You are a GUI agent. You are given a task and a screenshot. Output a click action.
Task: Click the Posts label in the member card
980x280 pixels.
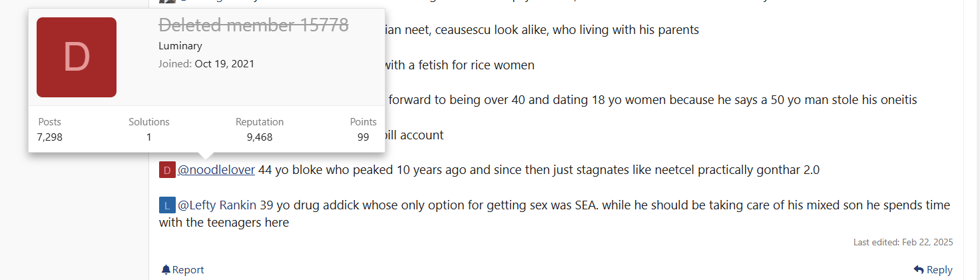(x=50, y=122)
